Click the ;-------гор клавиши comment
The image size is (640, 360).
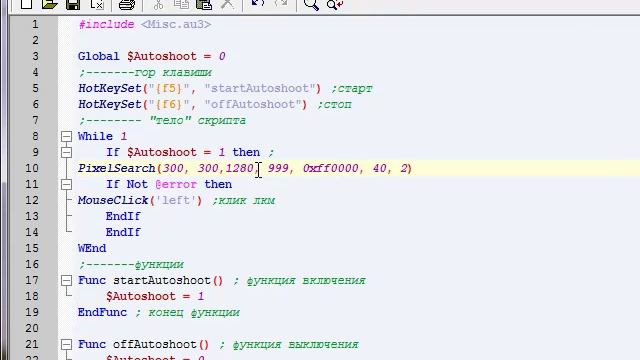[145, 73]
